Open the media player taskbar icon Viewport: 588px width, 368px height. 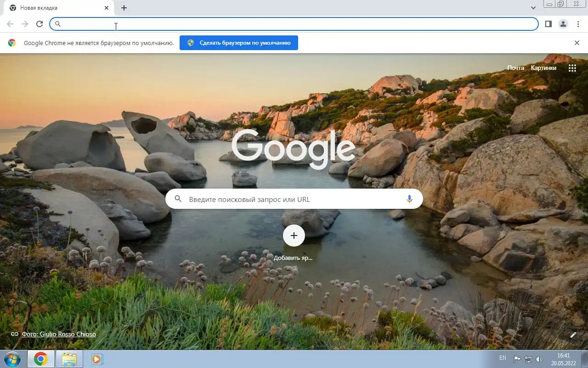(x=97, y=359)
